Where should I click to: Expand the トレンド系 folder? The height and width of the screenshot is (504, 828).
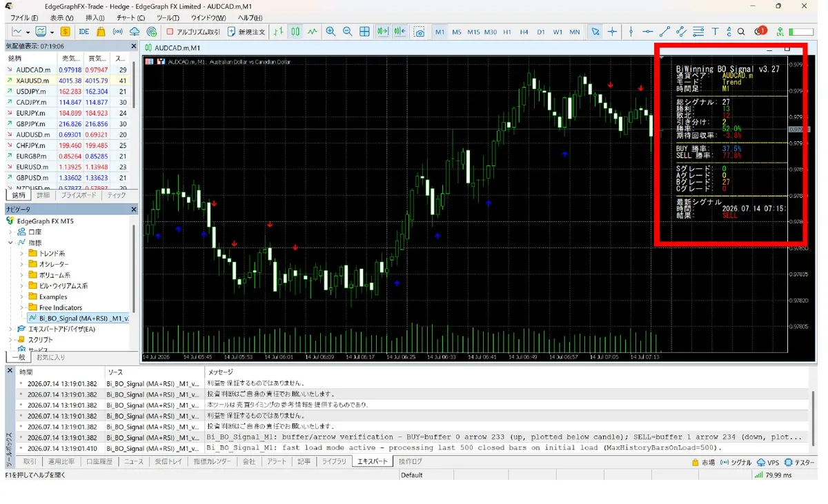(x=22, y=254)
